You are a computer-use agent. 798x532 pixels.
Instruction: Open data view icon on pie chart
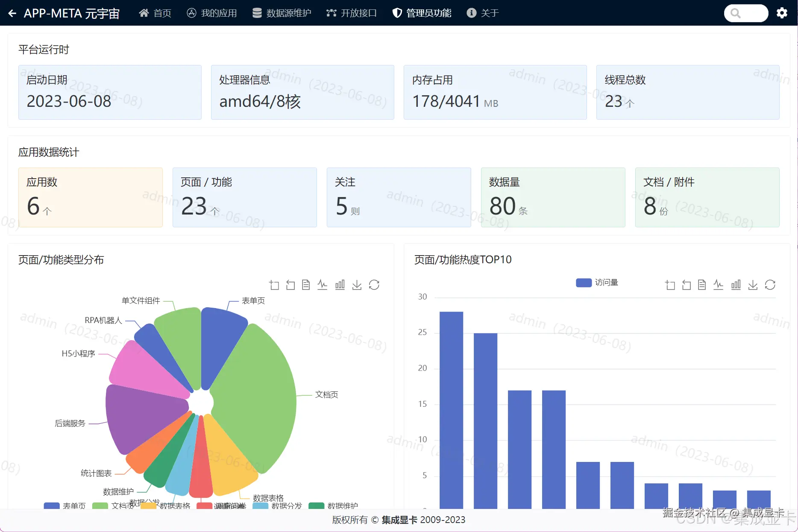(x=306, y=285)
